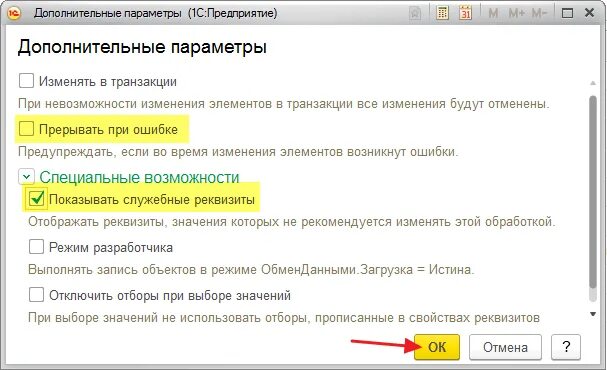Click the text about ОбменДанными.Загрузка = Истина
The image size is (607, 370).
coord(251,269)
